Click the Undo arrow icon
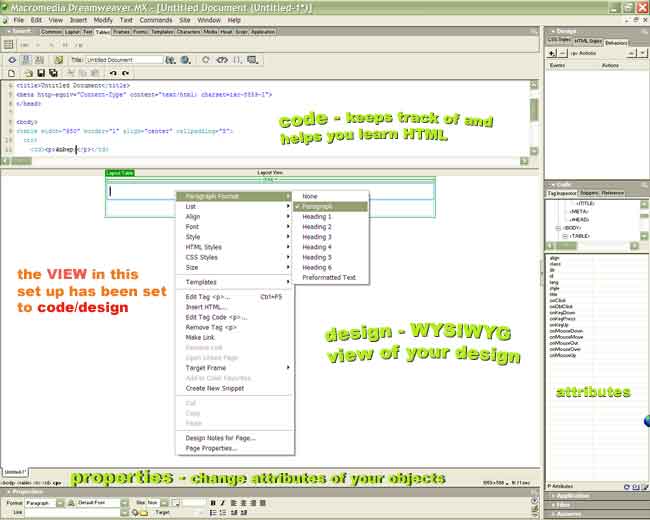 (112, 73)
